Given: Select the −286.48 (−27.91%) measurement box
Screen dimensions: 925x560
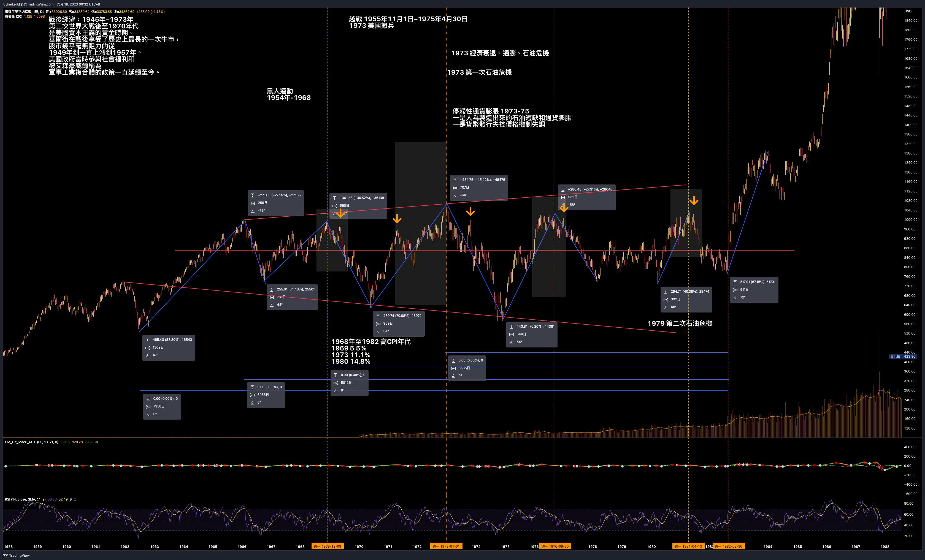Looking at the screenshot, I should [586, 197].
